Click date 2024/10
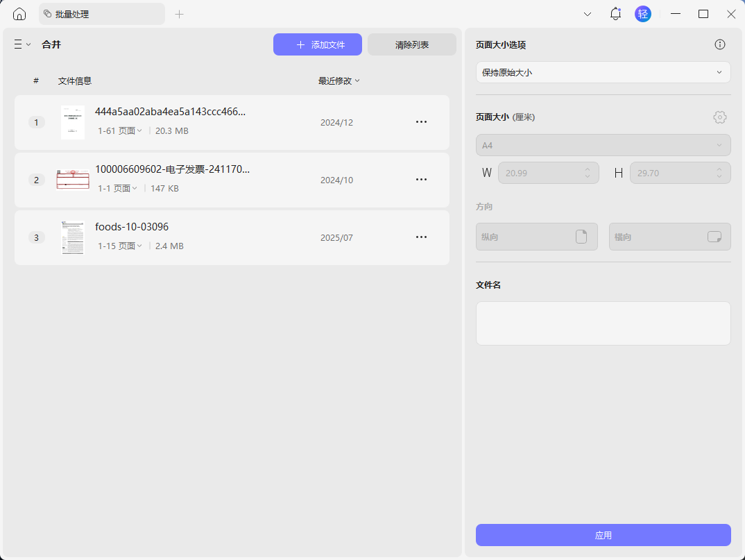 click(x=336, y=180)
